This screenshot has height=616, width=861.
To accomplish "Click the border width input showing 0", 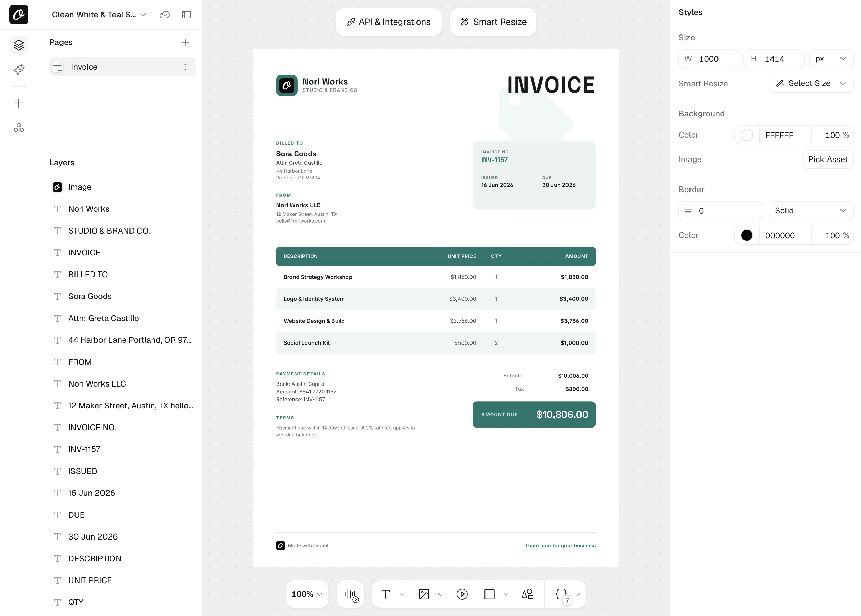I will click(720, 211).
